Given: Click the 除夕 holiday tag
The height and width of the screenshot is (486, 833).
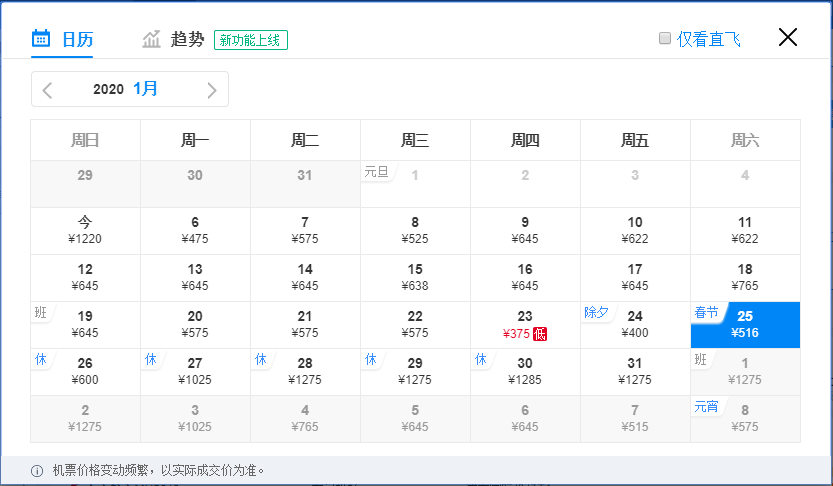Looking at the screenshot, I should tap(596, 312).
